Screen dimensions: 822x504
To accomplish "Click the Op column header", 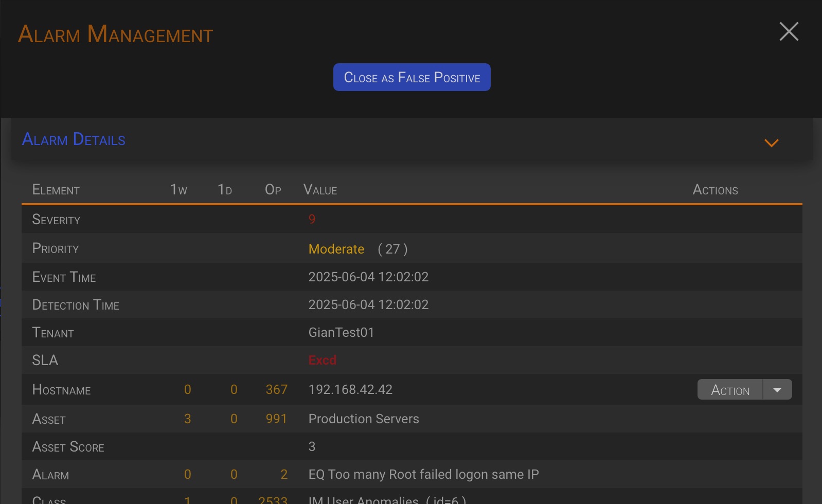I will (x=273, y=190).
